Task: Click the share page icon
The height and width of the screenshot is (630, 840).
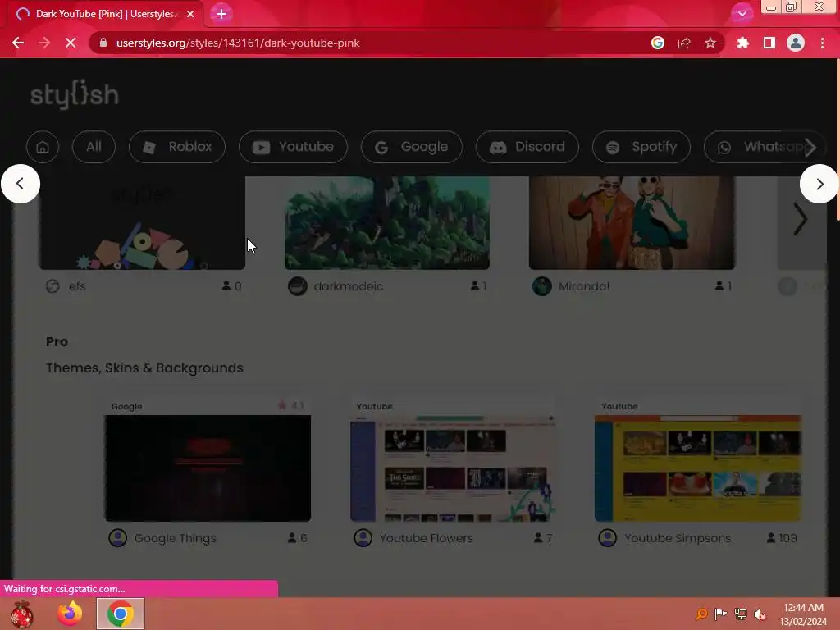Action: coord(684,43)
